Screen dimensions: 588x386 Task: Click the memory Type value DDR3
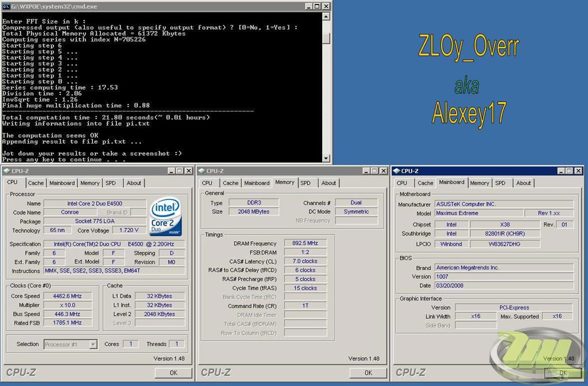point(254,203)
